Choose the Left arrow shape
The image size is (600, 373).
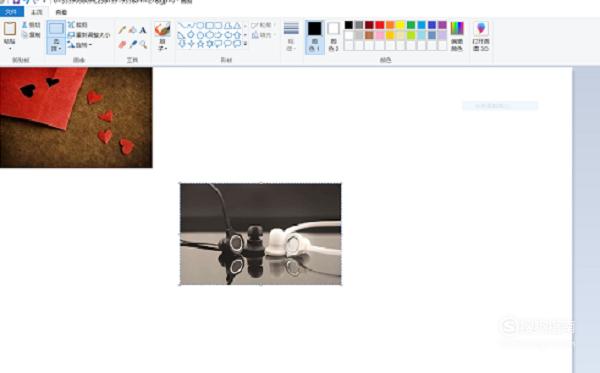228,35
